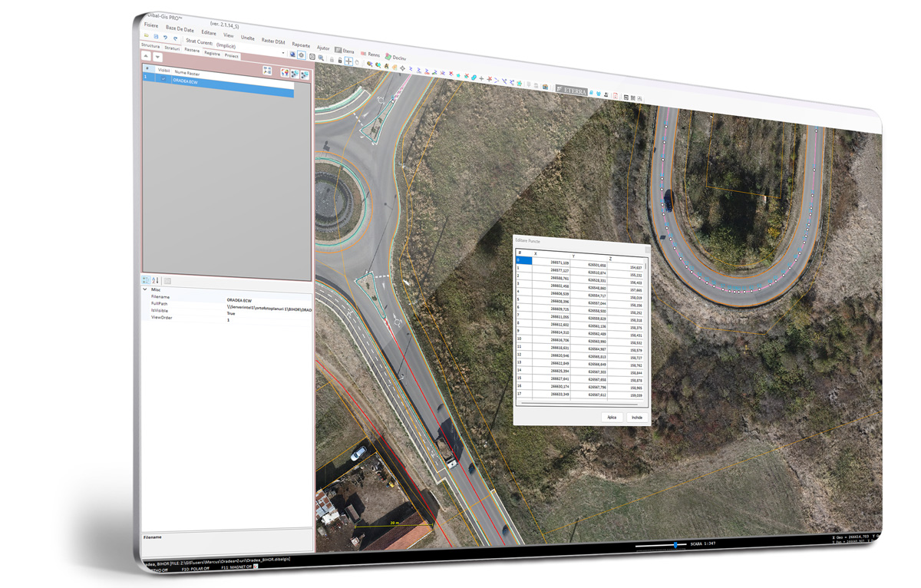Click the Aplica button in dialog
This screenshot has width=921, height=588.
click(612, 418)
